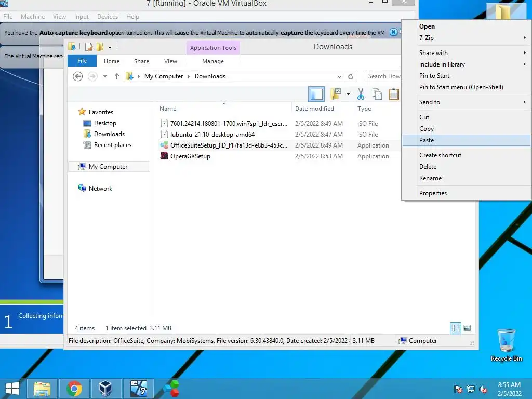The height and width of the screenshot is (399, 532).
Task: Select Application Tools contextual tab
Action: point(213,48)
